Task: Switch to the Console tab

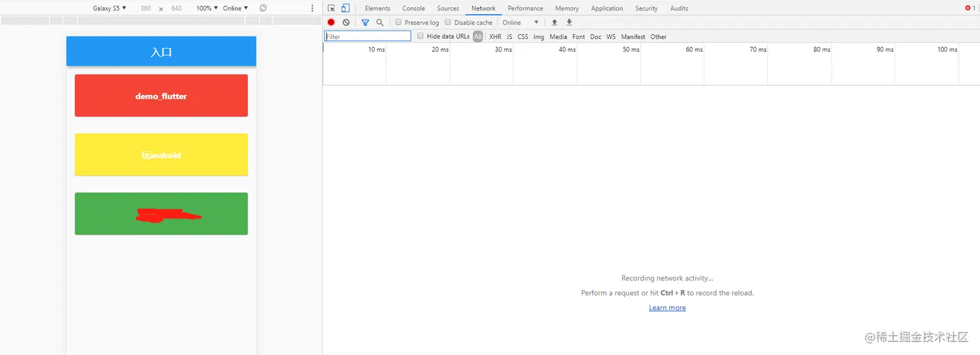Action: pos(414,8)
